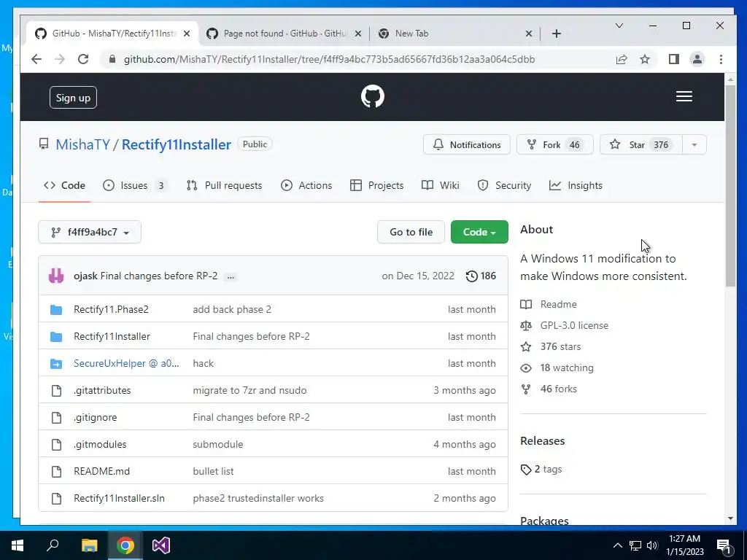
Task: Click the Go to file button
Action: 411,232
